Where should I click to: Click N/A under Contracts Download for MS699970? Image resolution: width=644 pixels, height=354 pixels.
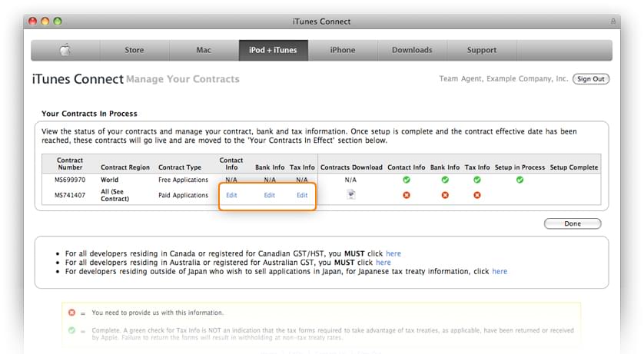coord(350,180)
